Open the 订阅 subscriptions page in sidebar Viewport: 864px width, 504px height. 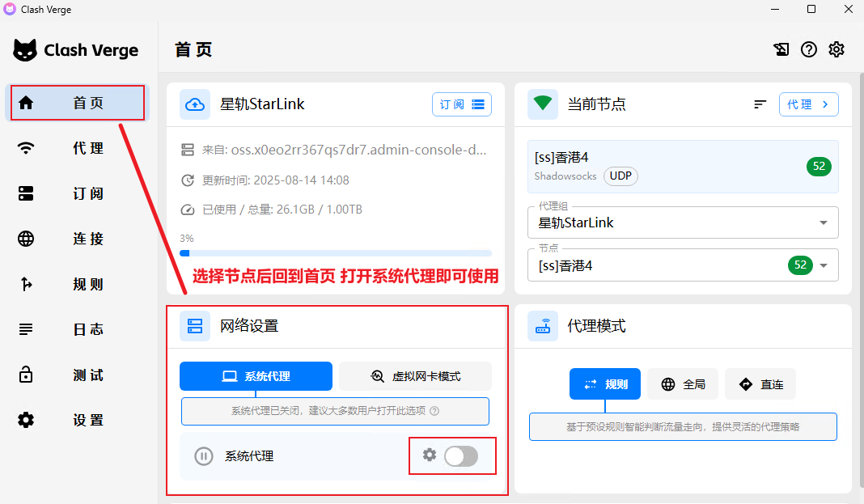point(77,193)
